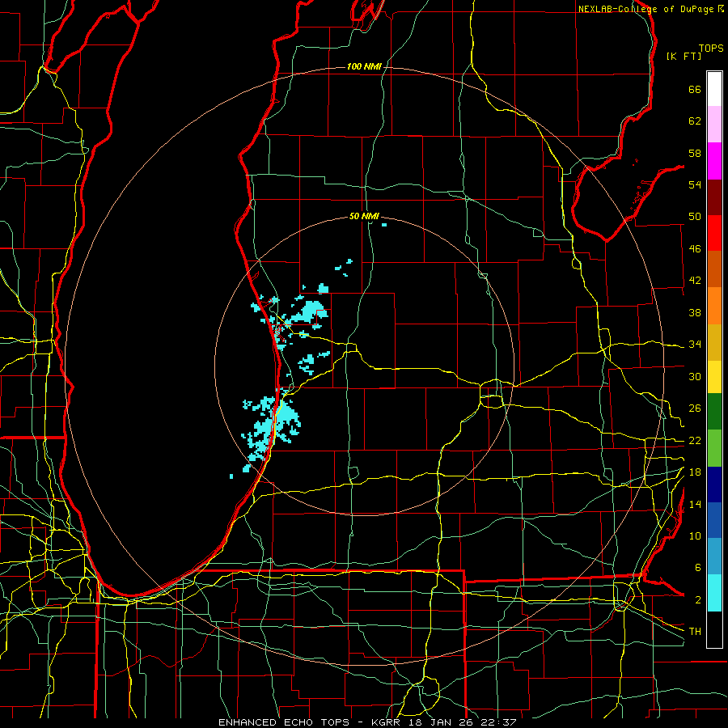Click the '38' legend value
The image size is (728, 728).
[x=695, y=312]
